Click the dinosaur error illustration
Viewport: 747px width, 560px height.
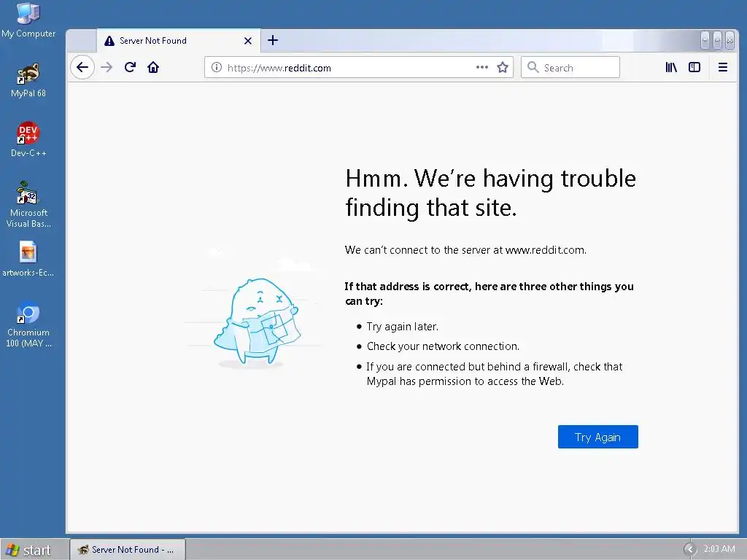258,323
